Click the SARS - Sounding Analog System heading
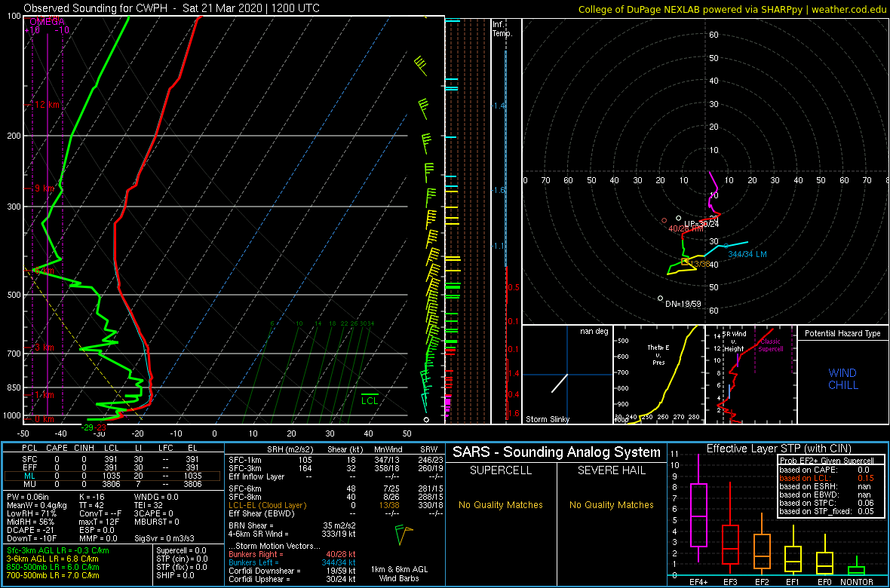 [557, 452]
